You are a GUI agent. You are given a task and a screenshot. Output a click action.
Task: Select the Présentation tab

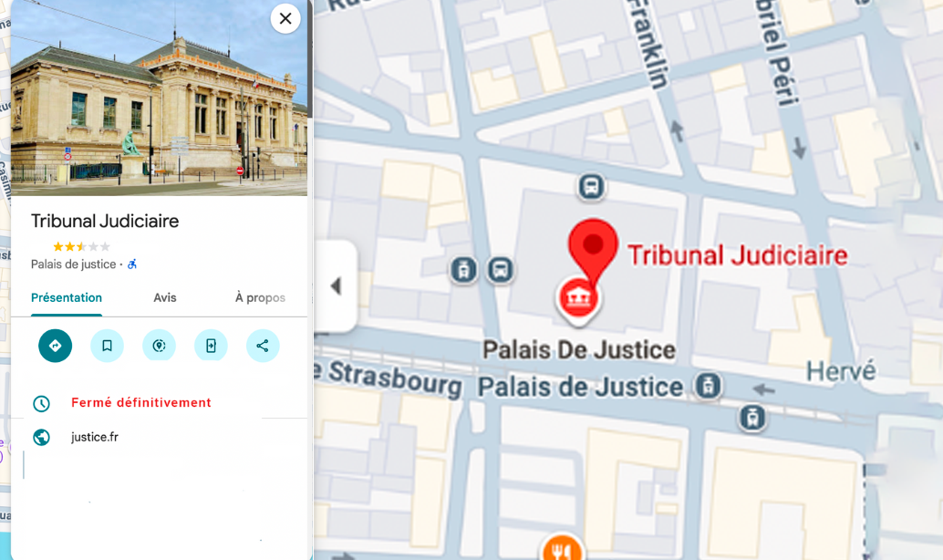pos(67,298)
